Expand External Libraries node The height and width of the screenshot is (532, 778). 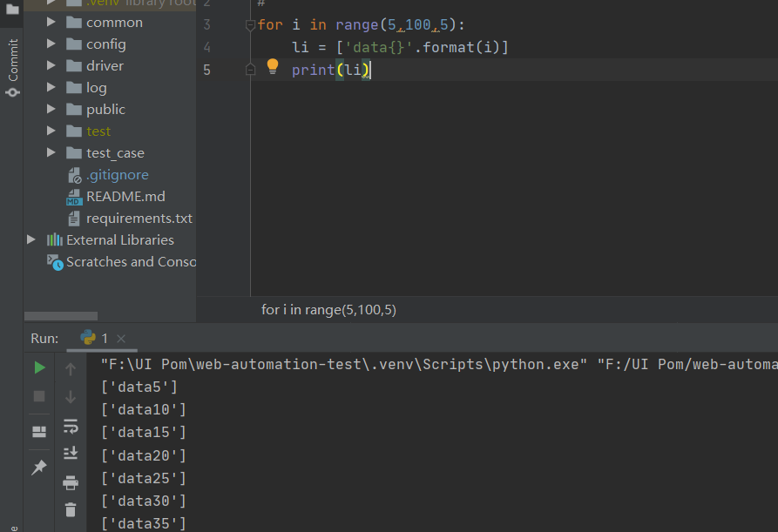click(x=32, y=239)
